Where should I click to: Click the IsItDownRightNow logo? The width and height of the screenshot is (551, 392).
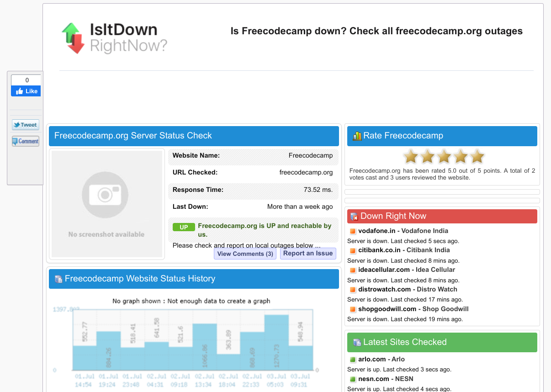(114, 38)
